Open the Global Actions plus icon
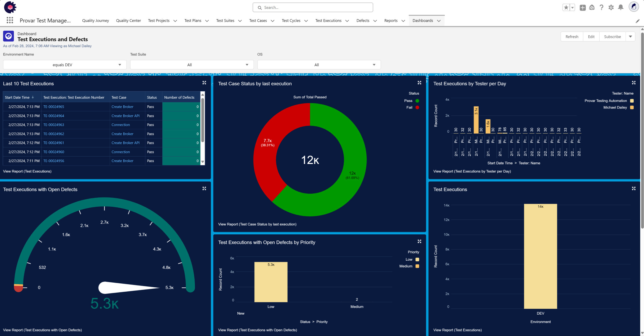This screenshot has height=336, width=644. [582, 7]
